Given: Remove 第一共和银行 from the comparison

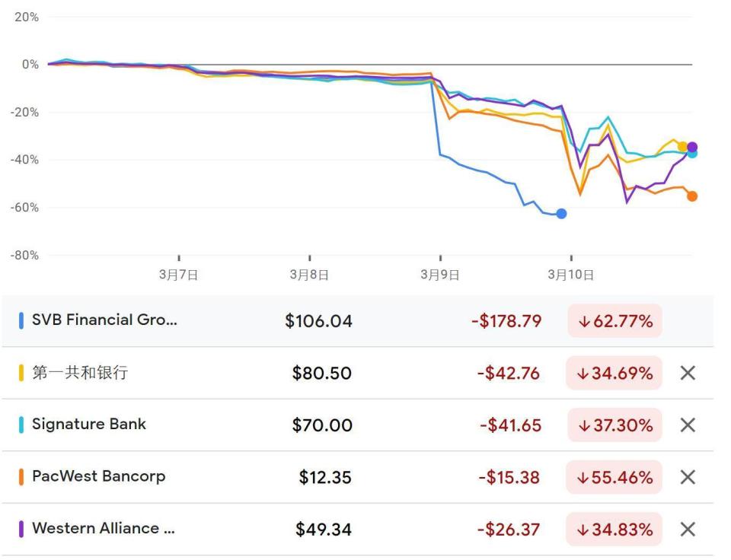Looking at the screenshot, I should point(687,373).
